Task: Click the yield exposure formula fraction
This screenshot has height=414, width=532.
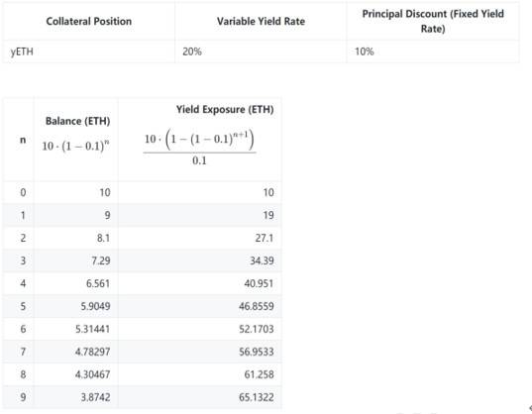Action: pyautogui.click(x=199, y=148)
